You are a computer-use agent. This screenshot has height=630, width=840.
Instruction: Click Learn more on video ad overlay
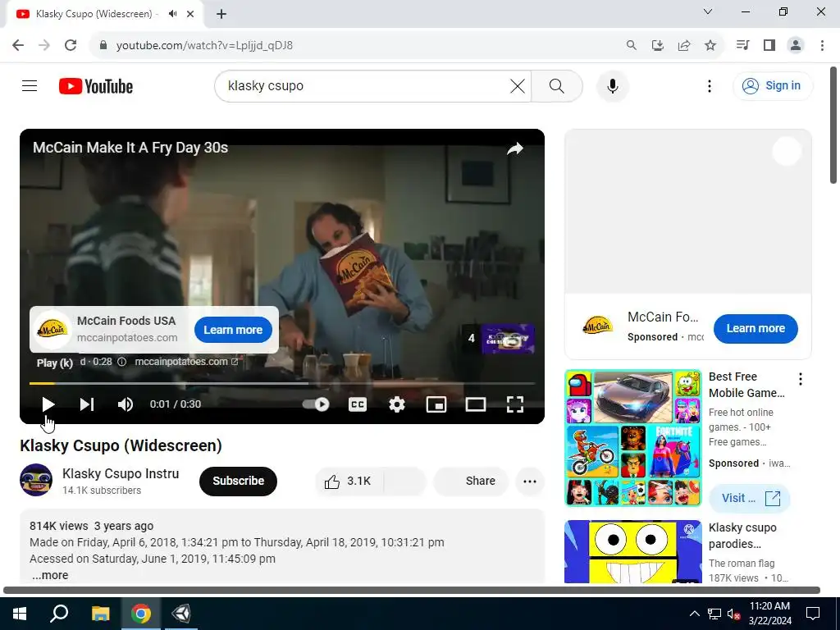click(233, 330)
